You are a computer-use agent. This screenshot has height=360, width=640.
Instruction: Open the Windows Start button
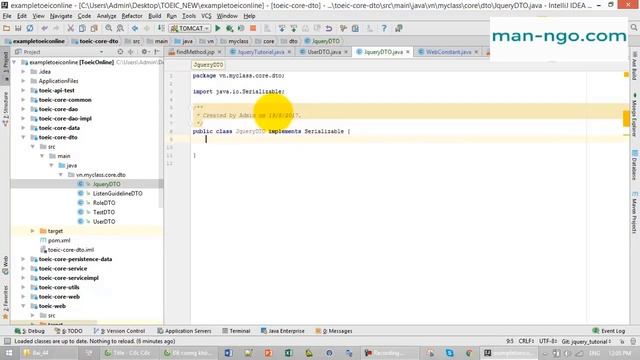pyautogui.click(x=8, y=353)
